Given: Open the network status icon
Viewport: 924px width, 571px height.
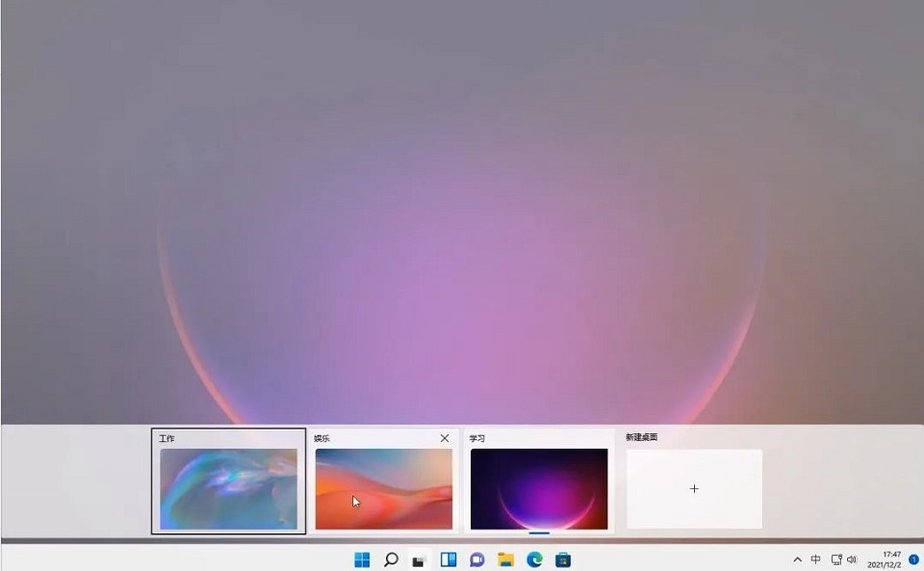Looking at the screenshot, I should [836, 559].
